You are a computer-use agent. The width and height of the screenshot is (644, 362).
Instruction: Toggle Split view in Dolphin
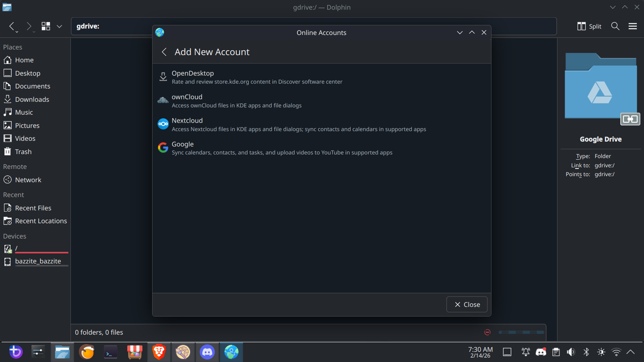tap(589, 26)
